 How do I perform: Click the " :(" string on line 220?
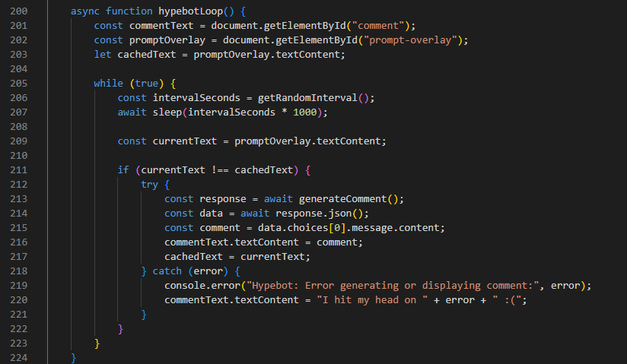[x=507, y=300]
